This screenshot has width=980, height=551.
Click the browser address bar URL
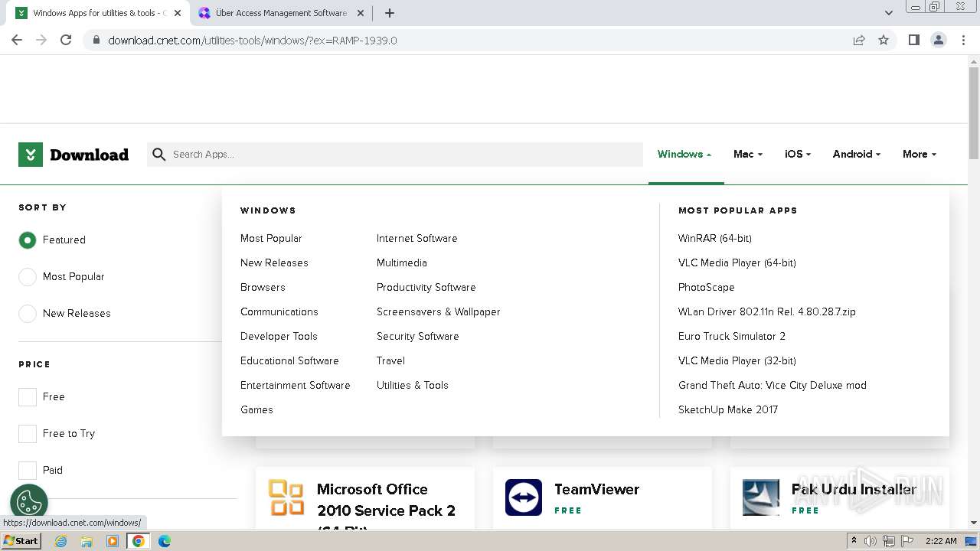point(253,40)
